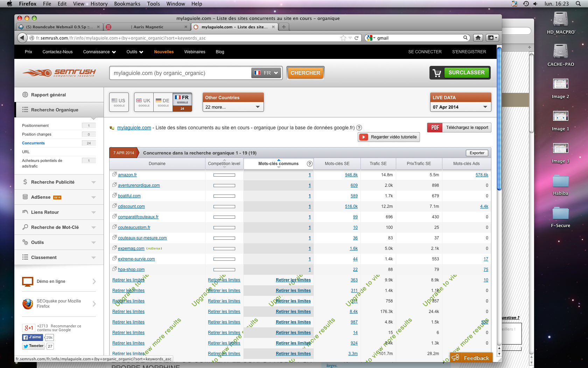Sort by Competition level column header

(x=224, y=164)
